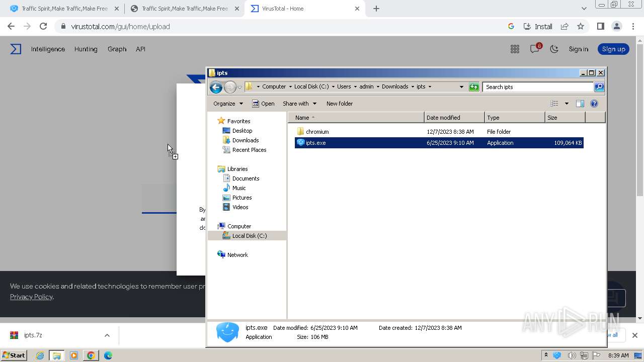Sort by Date modified column
This screenshot has height=362, width=644.
click(x=454, y=118)
